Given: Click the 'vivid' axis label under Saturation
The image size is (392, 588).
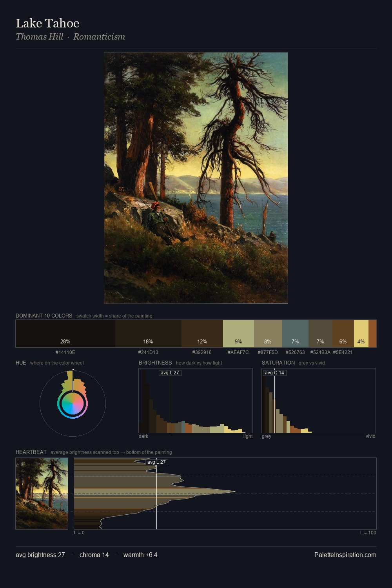Looking at the screenshot, I should tap(370, 436).
